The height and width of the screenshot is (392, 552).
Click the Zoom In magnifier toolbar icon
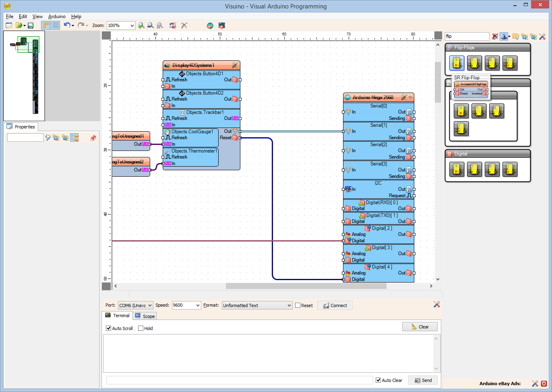(141, 25)
